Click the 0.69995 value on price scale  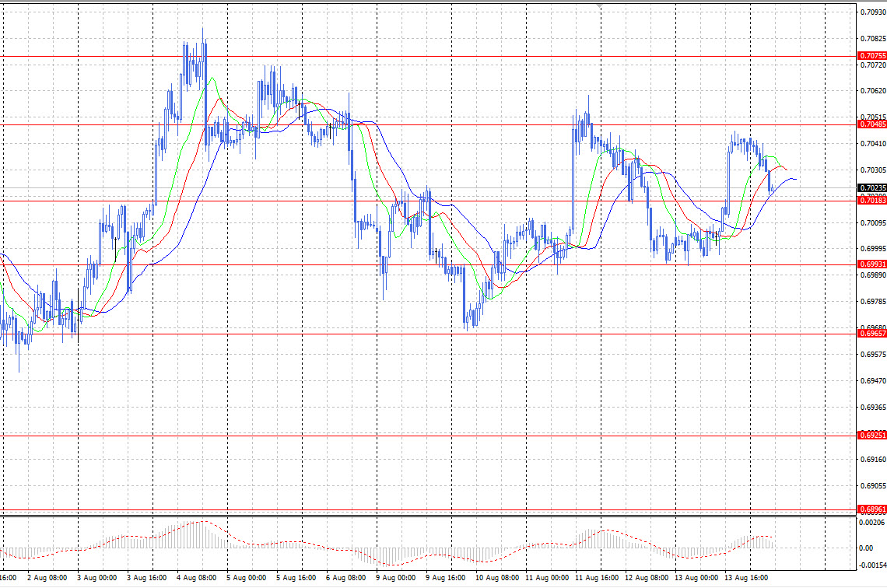click(x=873, y=249)
